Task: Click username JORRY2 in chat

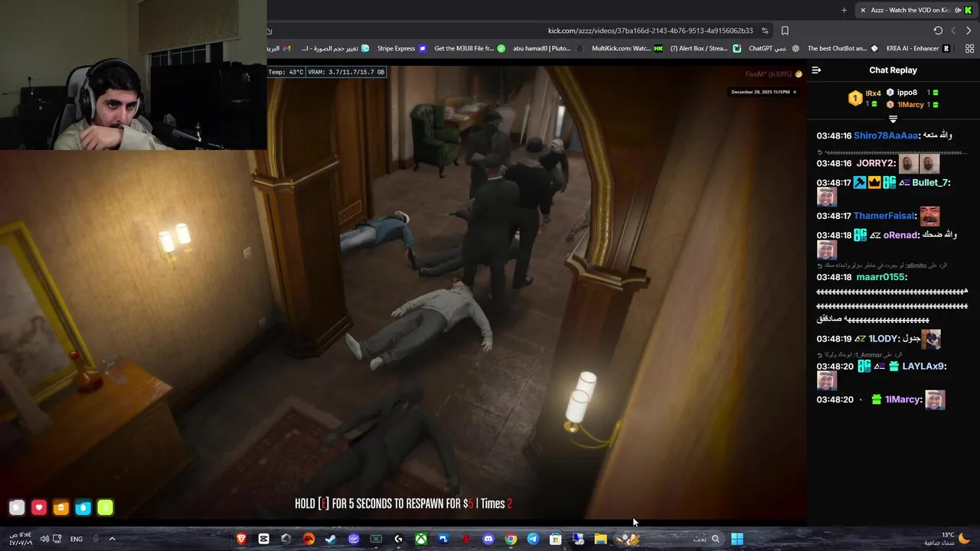Action: [x=875, y=163]
